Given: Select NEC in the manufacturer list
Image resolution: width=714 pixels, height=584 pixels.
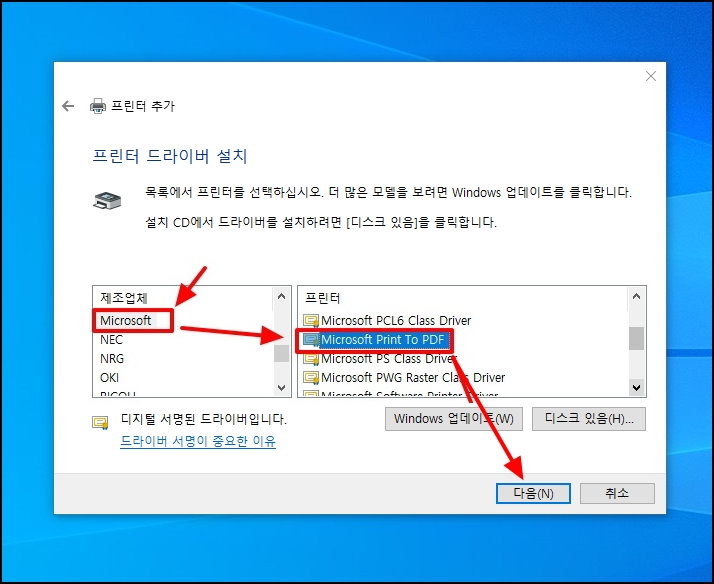Looking at the screenshot, I should click(111, 340).
